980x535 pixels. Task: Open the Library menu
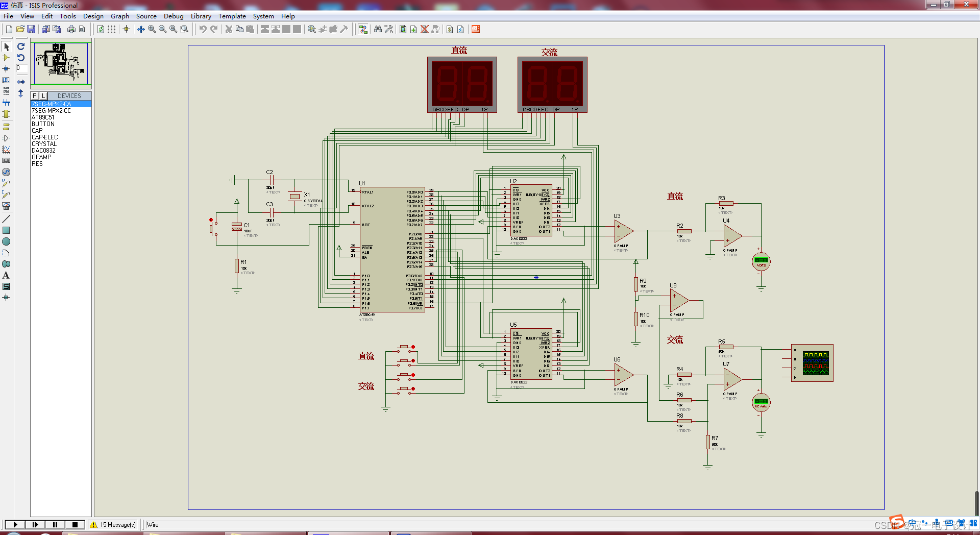tap(201, 16)
